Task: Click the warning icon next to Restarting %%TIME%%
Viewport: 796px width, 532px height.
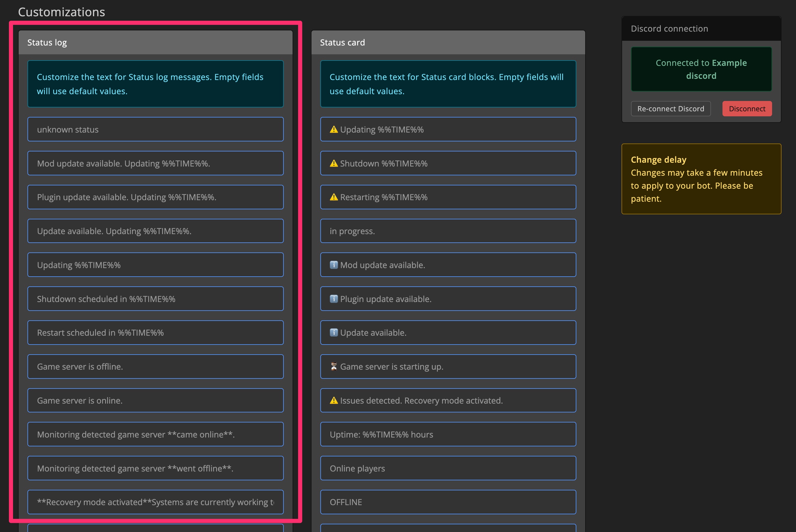Action: (334, 197)
